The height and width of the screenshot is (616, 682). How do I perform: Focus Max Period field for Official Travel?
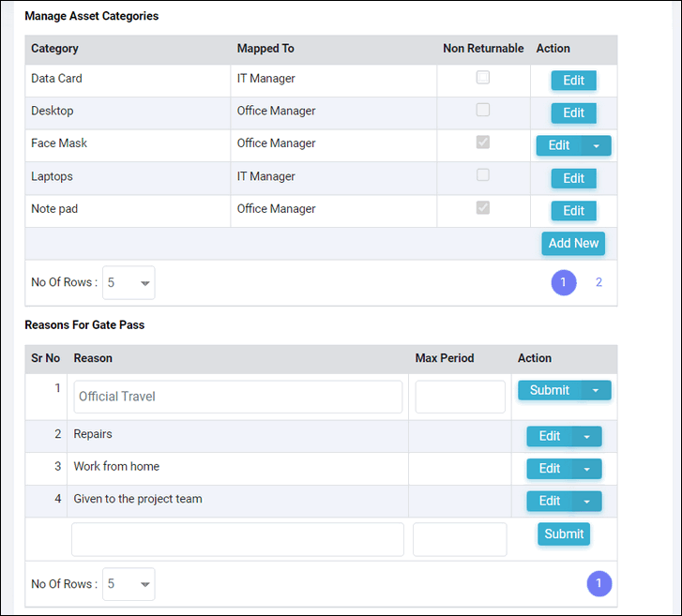click(x=461, y=397)
